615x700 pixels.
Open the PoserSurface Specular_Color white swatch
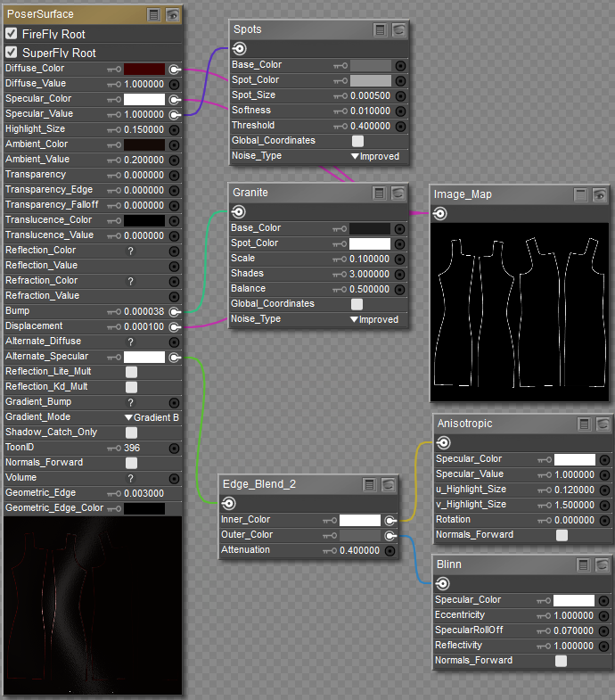(x=143, y=99)
